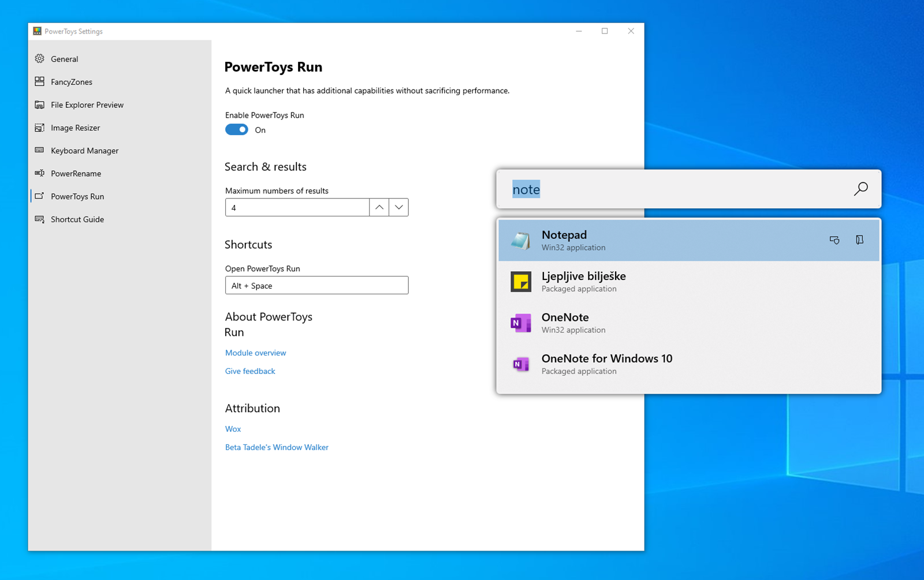
Task: Click the Image Resizer icon
Action: [x=39, y=128]
